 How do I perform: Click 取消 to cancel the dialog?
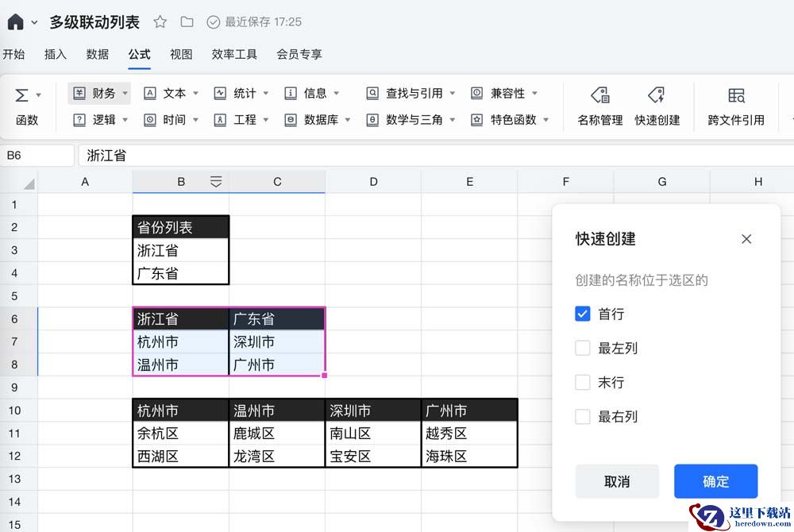617,481
